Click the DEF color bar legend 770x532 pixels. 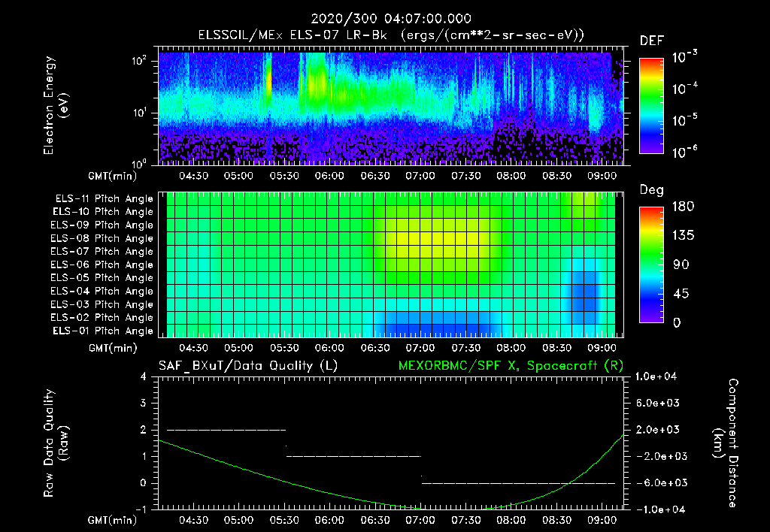pyautogui.click(x=651, y=106)
